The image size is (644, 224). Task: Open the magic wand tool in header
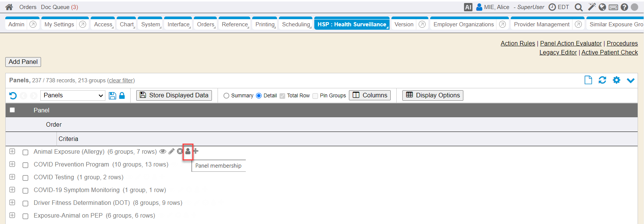click(x=592, y=7)
